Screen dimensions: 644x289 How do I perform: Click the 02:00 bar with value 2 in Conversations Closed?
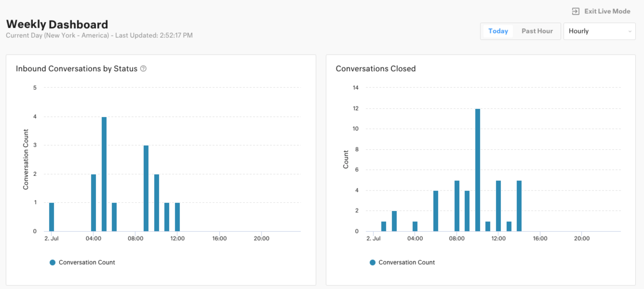pos(394,221)
